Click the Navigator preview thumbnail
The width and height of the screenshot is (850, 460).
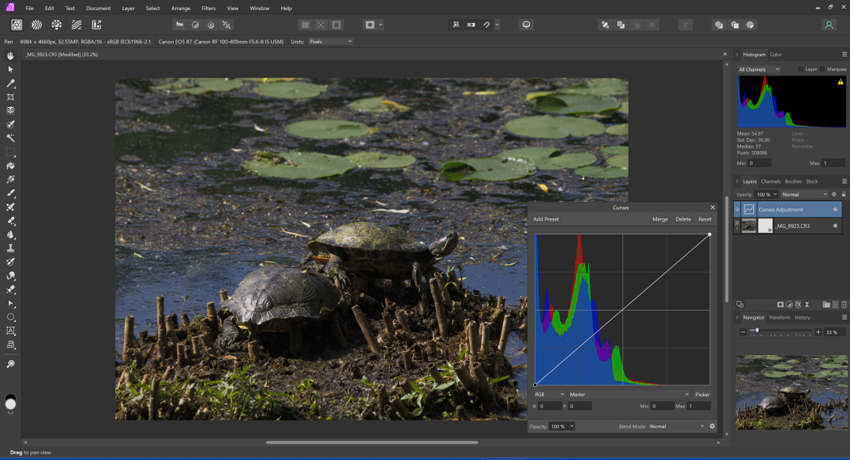coord(791,392)
